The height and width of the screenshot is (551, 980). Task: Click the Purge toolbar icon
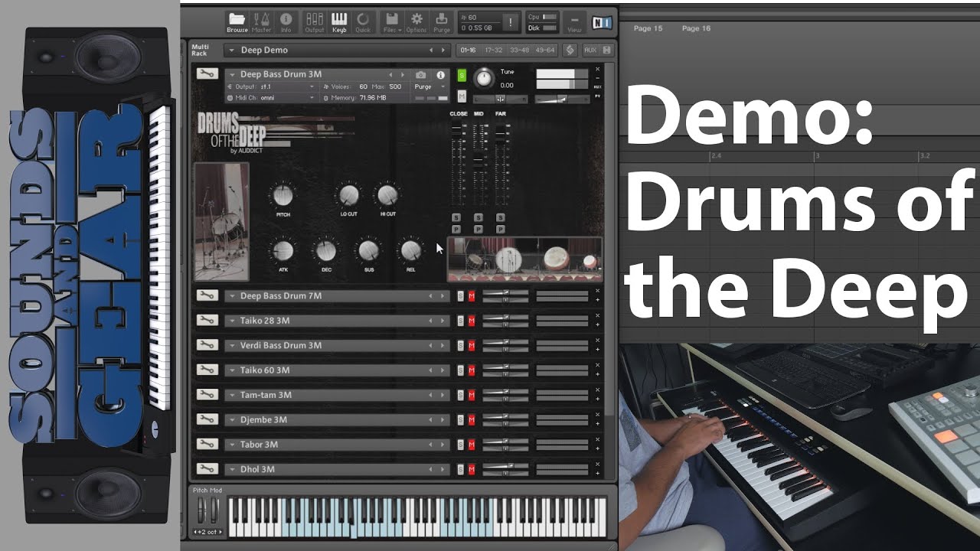point(442,22)
